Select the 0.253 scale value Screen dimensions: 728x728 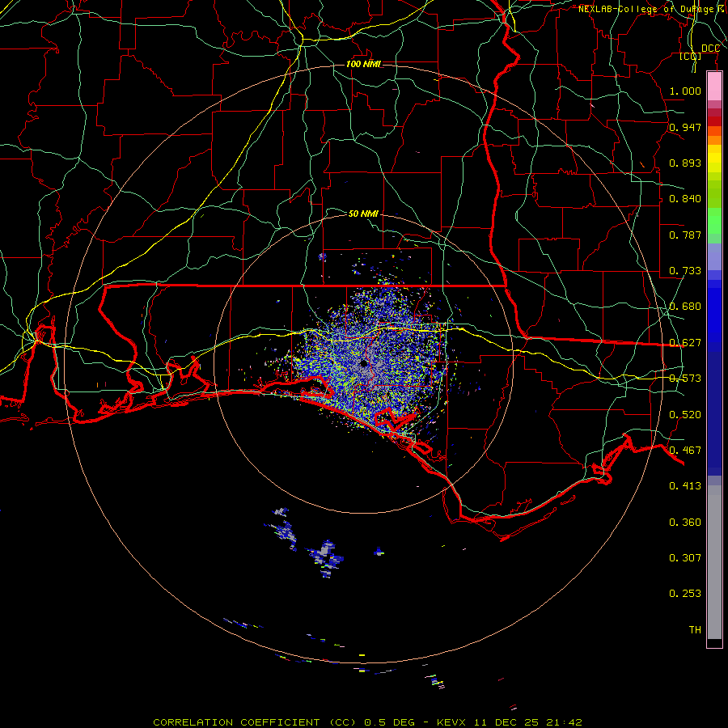685,594
